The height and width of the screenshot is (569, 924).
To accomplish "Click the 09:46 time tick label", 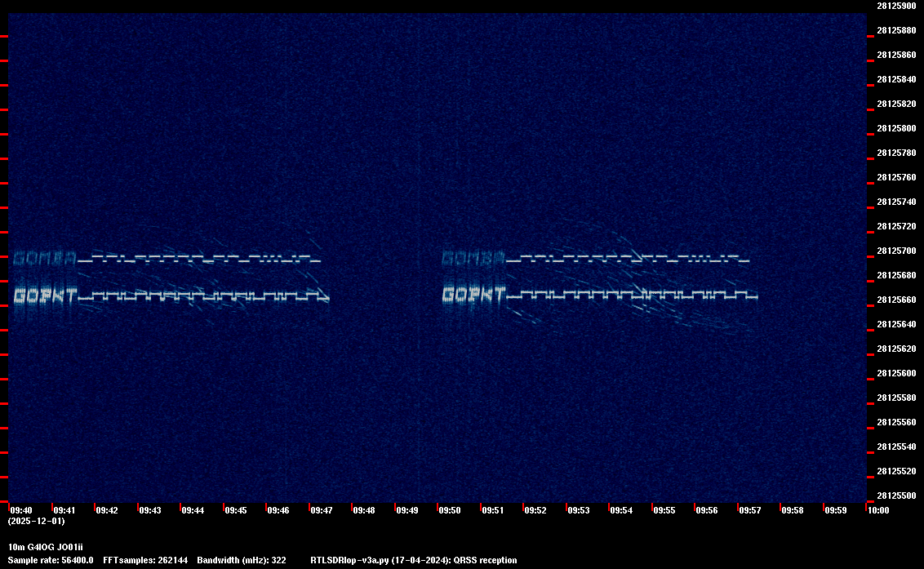I will tap(278, 510).
